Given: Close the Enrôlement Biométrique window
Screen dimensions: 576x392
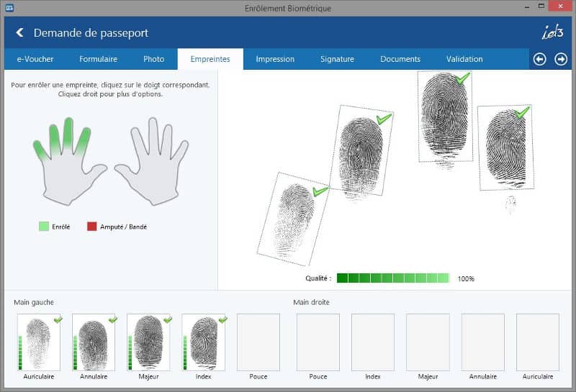Looking at the screenshot, I should pyautogui.click(x=561, y=6).
